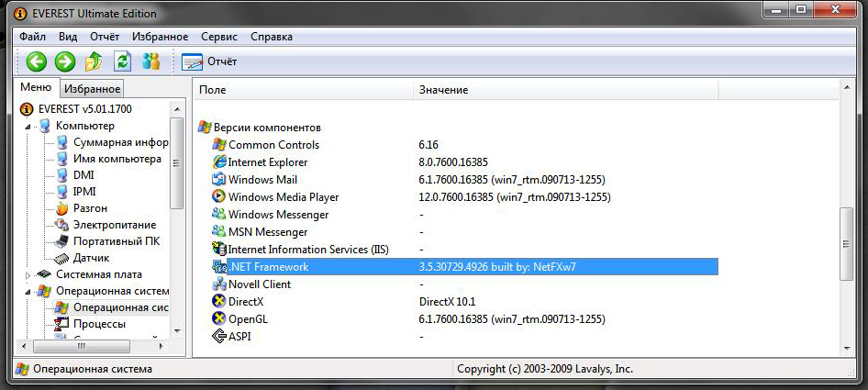This screenshot has width=868, height=390.
Task: Click the green Back arrow button
Action: tap(37, 61)
